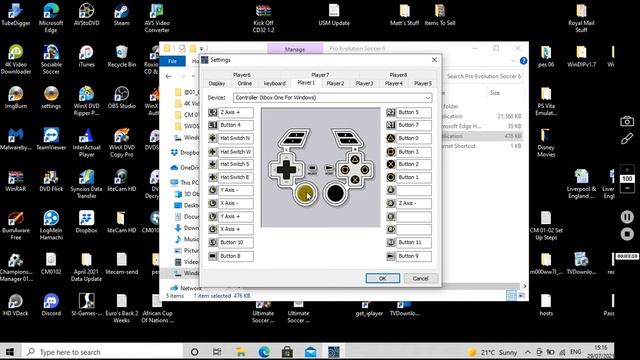Switch to the Player5 tab

pos(422,83)
